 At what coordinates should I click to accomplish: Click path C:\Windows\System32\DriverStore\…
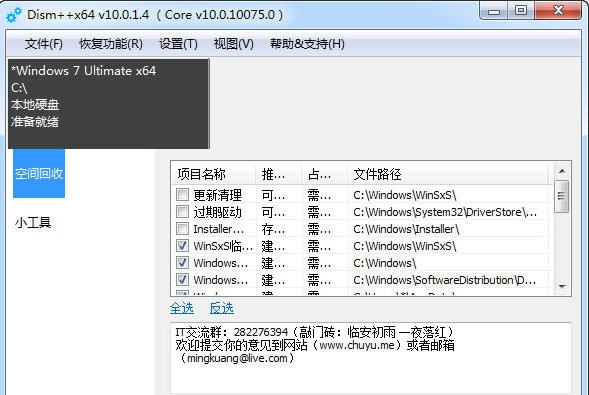tap(445, 212)
